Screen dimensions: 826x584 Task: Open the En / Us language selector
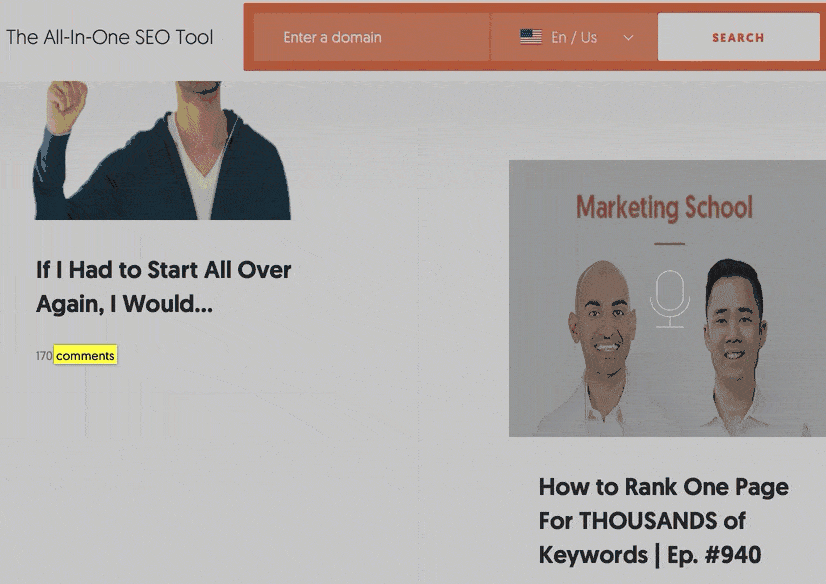pos(574,37)
